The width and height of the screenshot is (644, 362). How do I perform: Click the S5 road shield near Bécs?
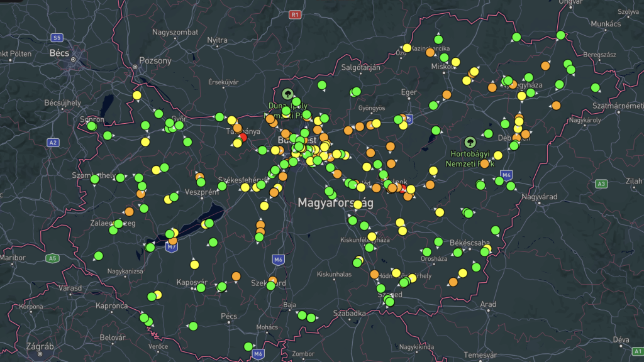(58, 38)
